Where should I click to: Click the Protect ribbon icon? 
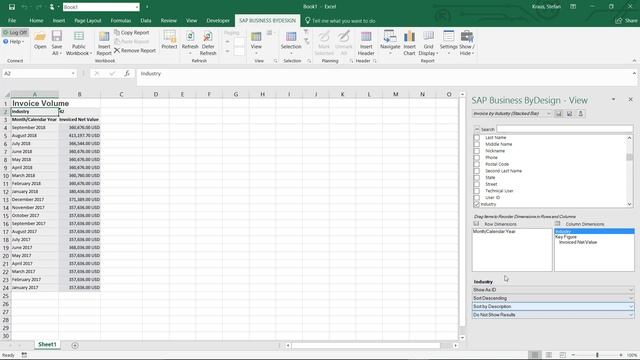click(x=169, y=40)
